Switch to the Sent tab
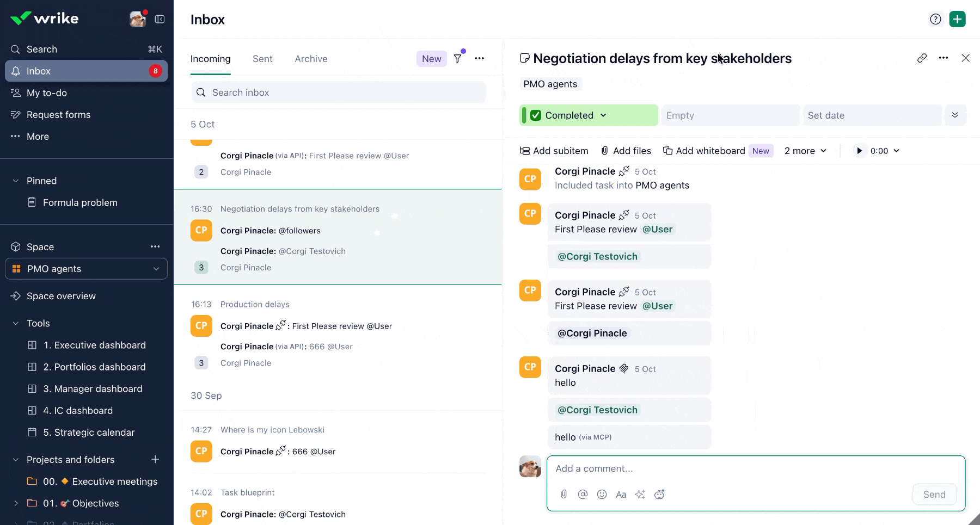 coord(262,59)
